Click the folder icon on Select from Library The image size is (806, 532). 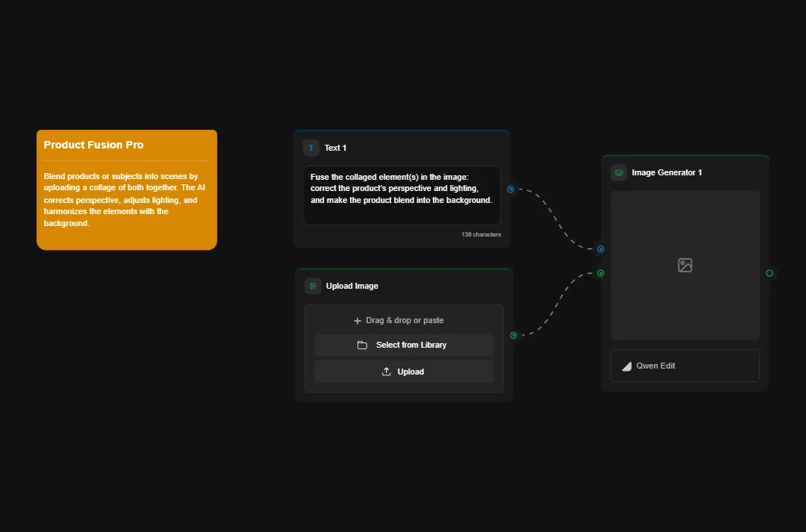(x=363, y=345)
